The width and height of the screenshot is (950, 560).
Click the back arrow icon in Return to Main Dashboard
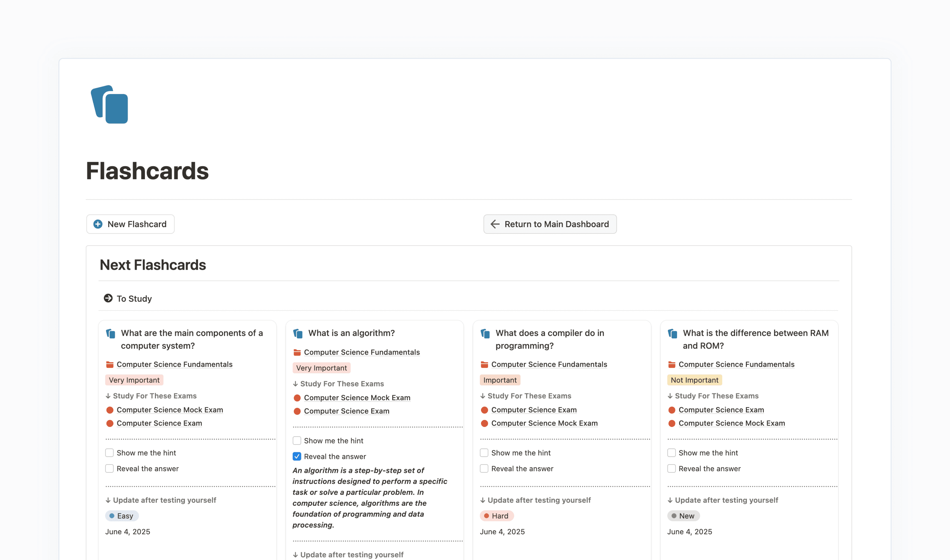coord(495,224)
